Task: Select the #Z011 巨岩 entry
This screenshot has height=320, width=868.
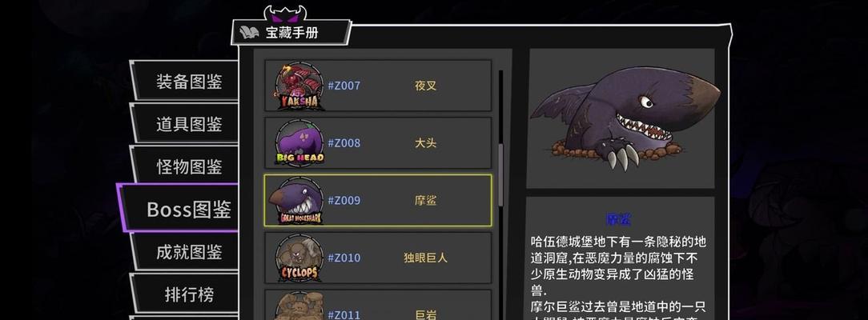Action: (378, 305)
